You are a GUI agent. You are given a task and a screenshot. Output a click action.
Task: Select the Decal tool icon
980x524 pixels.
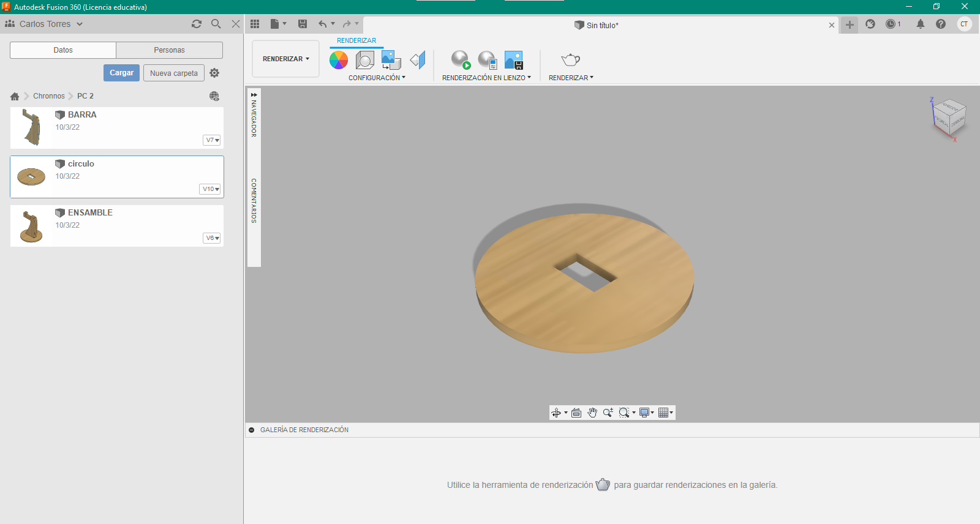point(391,60)
